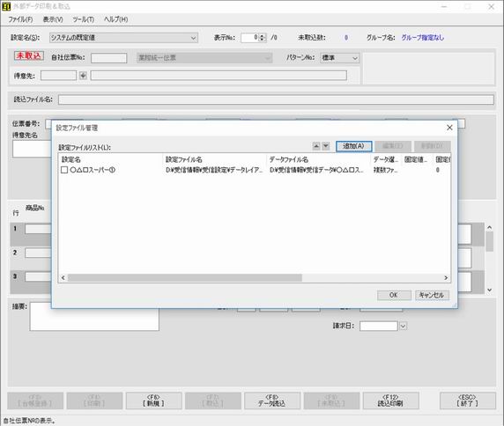The image size is (504, 426).
Task: Check the ○△□スーパー① checkbox
Action: [64, 170]
